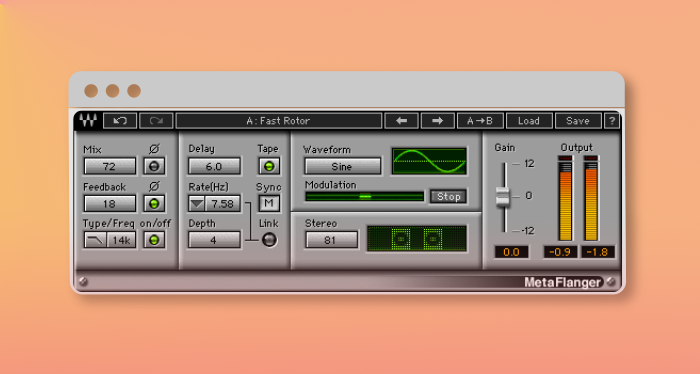Toggle the Sync M button
Viewport: 700px width, 374px height.
[269, 203]
